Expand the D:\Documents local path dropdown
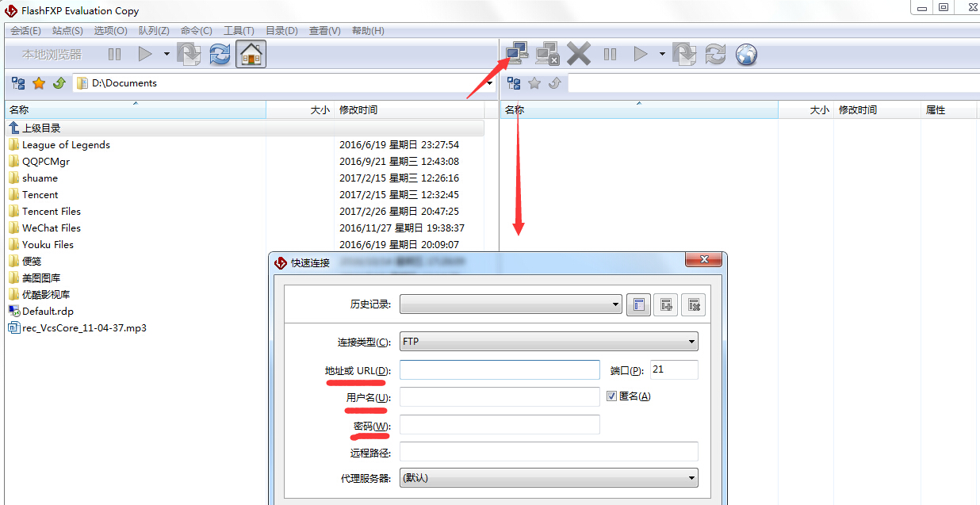This screenshot has height=505, width=980. tap(489, 83)
